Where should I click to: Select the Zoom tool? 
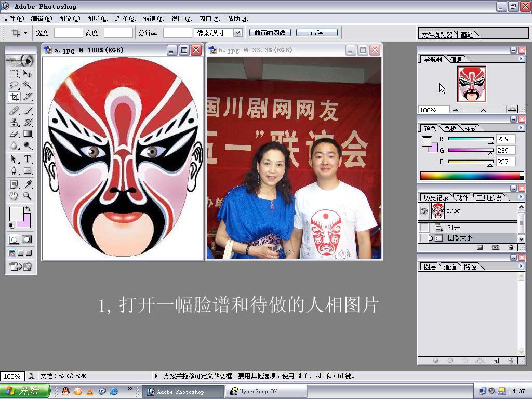coord(28,196)
